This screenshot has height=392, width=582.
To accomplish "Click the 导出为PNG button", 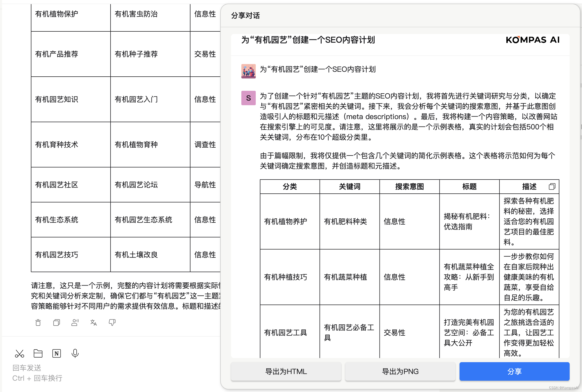I will [x=400, y=371].
